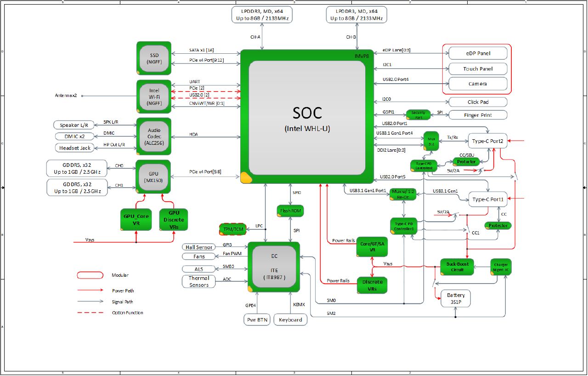
Task: Click the Option Function legend label
Action: coord(128,313)
